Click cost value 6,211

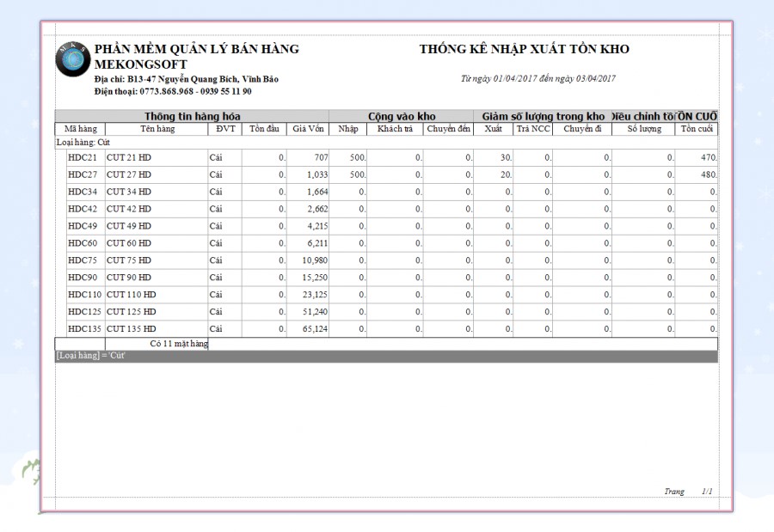click(317, 243)
